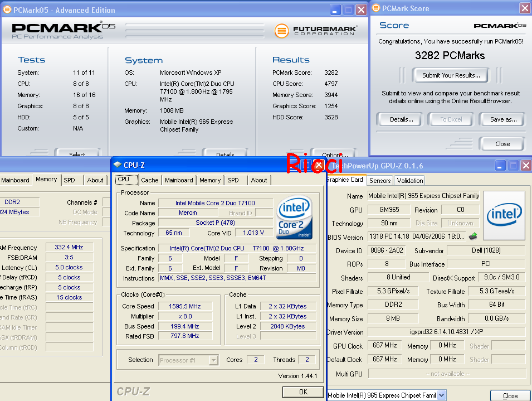Click the GPU value GM965 in GPU-Z
532x401 pixels.
[389, 210]
